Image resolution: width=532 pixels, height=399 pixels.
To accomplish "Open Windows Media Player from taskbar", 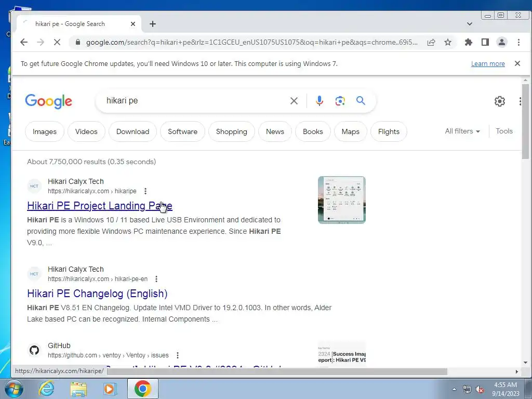I will (110, 389).
